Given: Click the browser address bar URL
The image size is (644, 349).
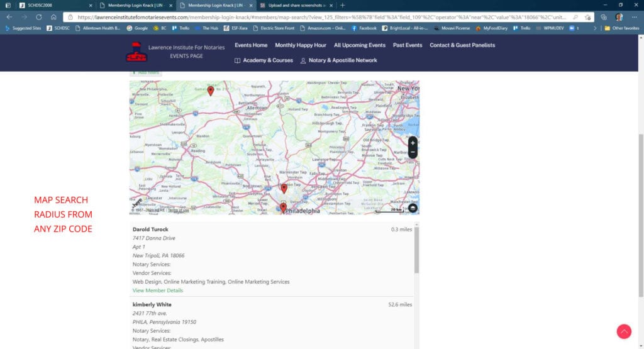Looking at the screenshot, I should point(314,17).
